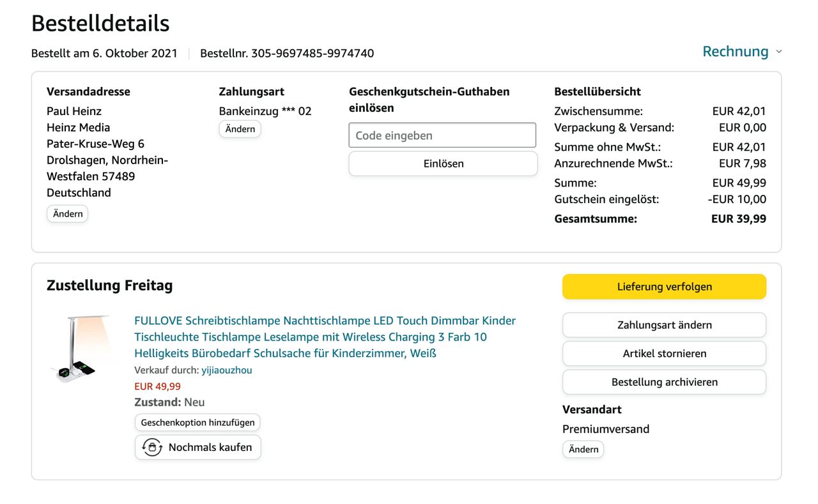Cancel the item via Artikel stornieren
The image size is (818, 504).
pyautogui.click(x=664, y=354)
